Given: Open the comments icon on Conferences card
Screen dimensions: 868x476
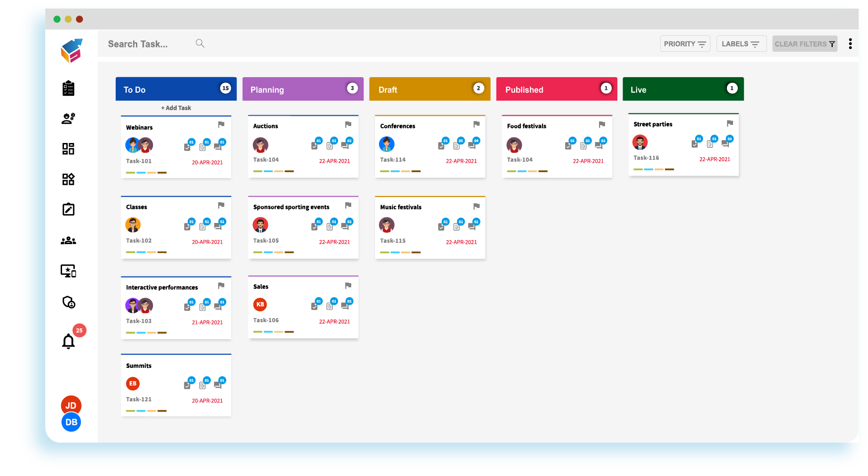Looking at the screenshot, I should 472,145.
